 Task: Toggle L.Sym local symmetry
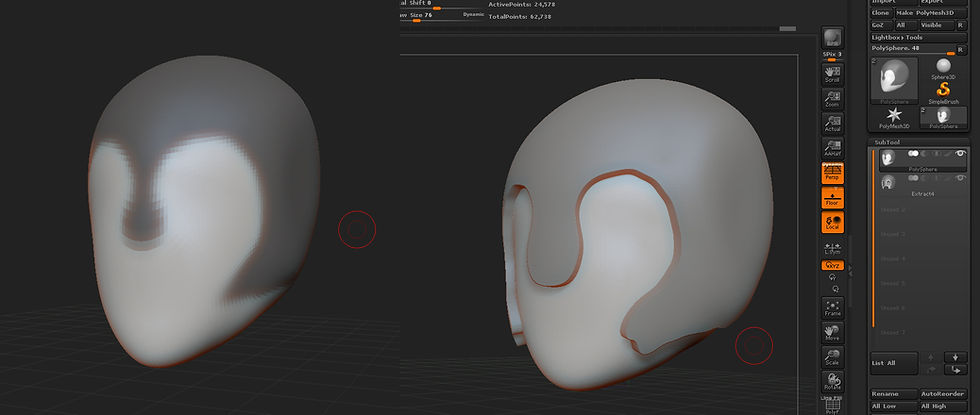pos(832,248)
